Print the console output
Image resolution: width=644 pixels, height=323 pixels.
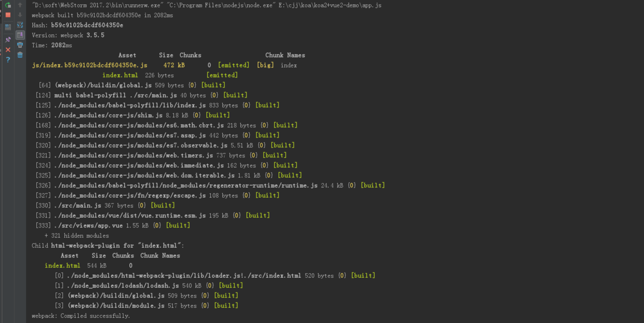[20, 45]
